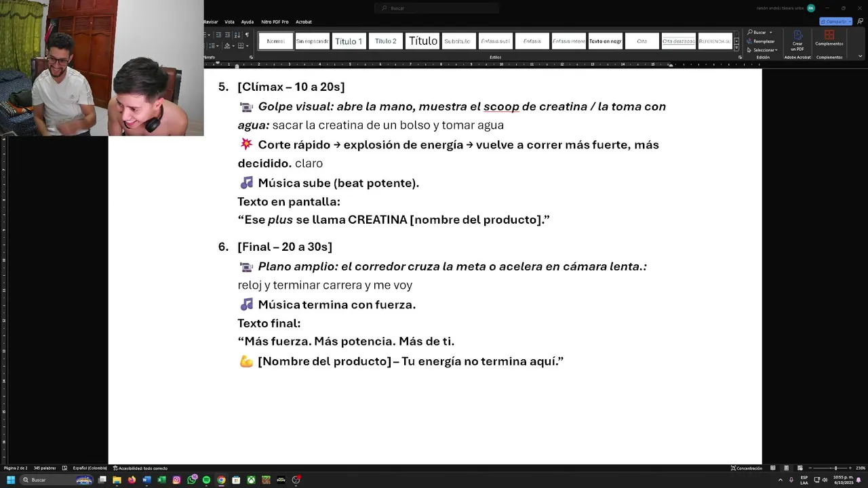Viewport: 868px width, 488px height.
Task: Click the Compartir button
Action: (x=835, y=22)
